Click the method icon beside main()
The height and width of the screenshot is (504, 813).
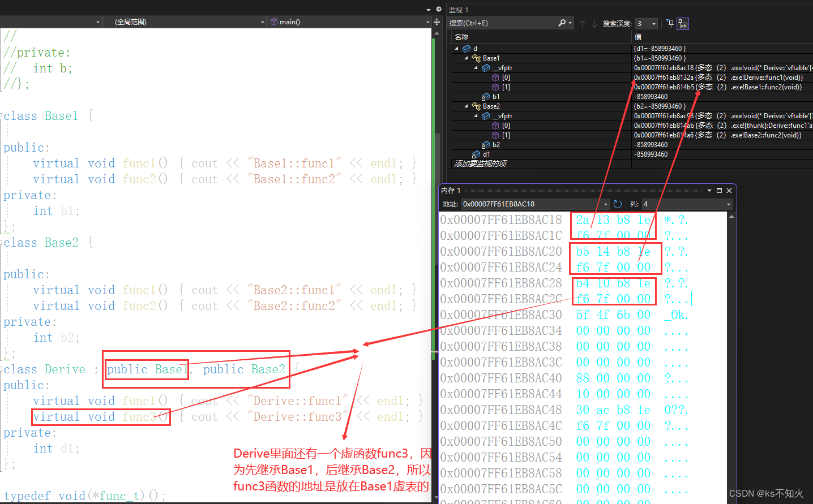[x=274, y=21]
